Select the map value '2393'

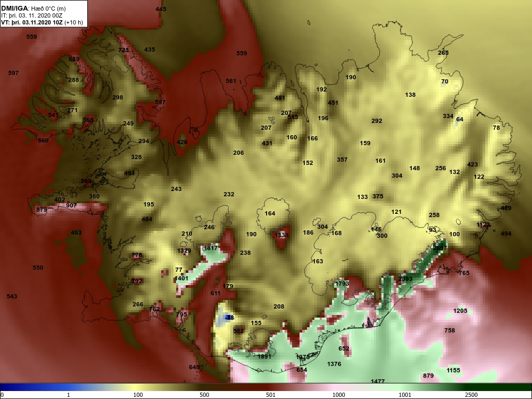[x=405, y=279]
